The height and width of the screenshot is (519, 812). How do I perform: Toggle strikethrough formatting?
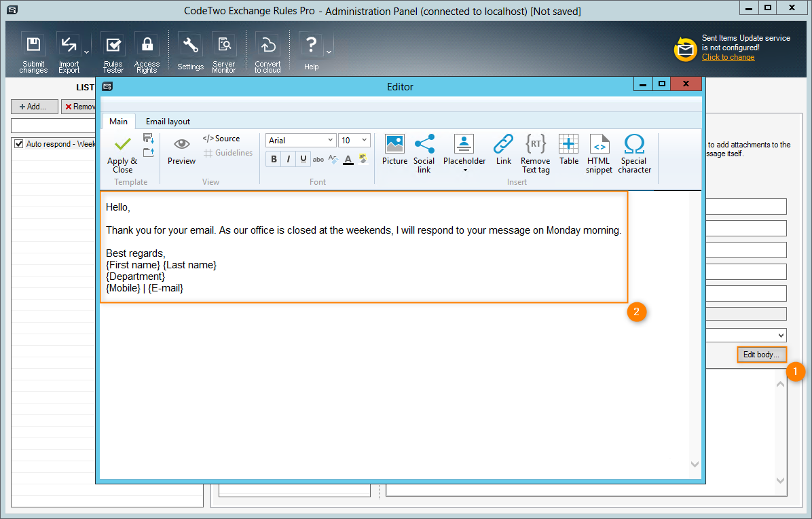pos(318,160)
